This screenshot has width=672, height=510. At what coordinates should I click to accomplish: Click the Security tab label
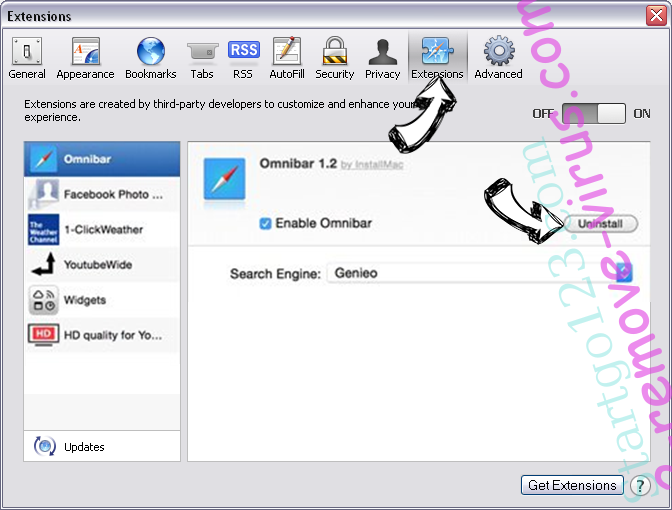click(335, 75)
